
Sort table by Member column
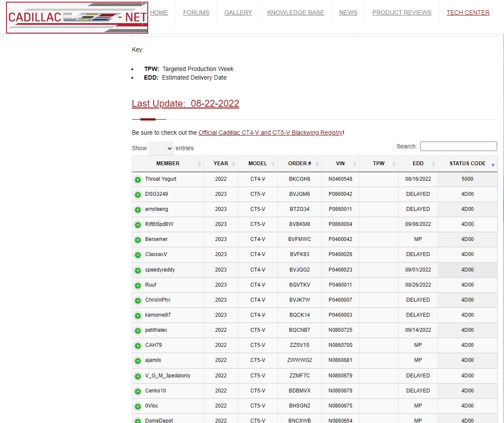point(168,164)
